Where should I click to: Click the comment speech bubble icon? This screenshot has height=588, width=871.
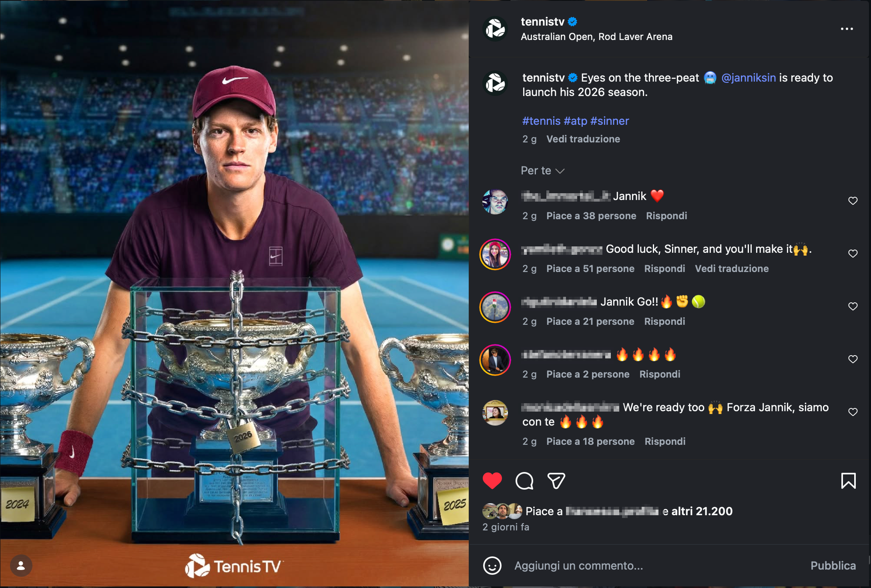524,481
